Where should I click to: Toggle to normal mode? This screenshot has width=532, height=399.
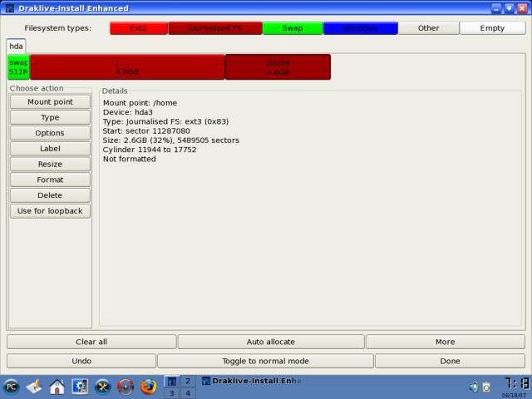(265, 361)
